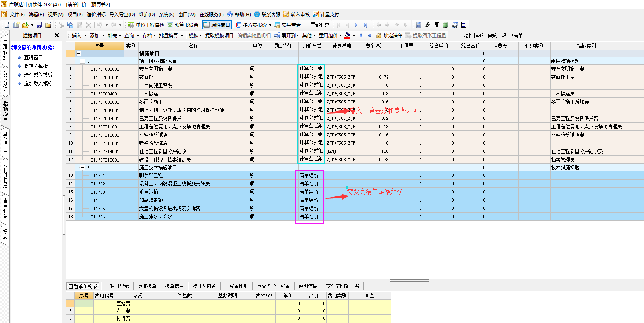The width and height of the screenshot is (644, 323).
Task: Click the fx formula icon
Action: click(428, 25)
